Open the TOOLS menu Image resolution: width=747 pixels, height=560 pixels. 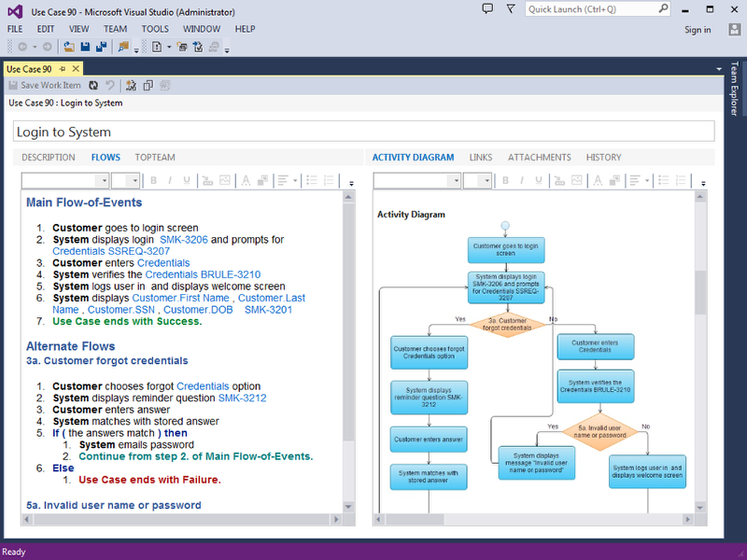click(155, 29)
